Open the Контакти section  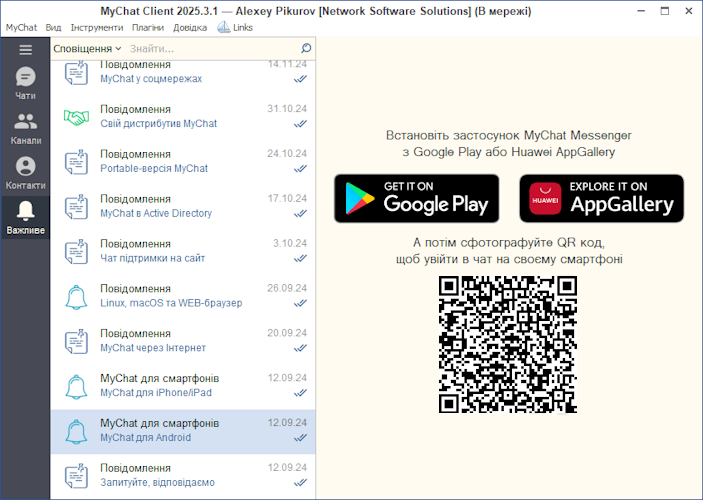click(26, 173)
